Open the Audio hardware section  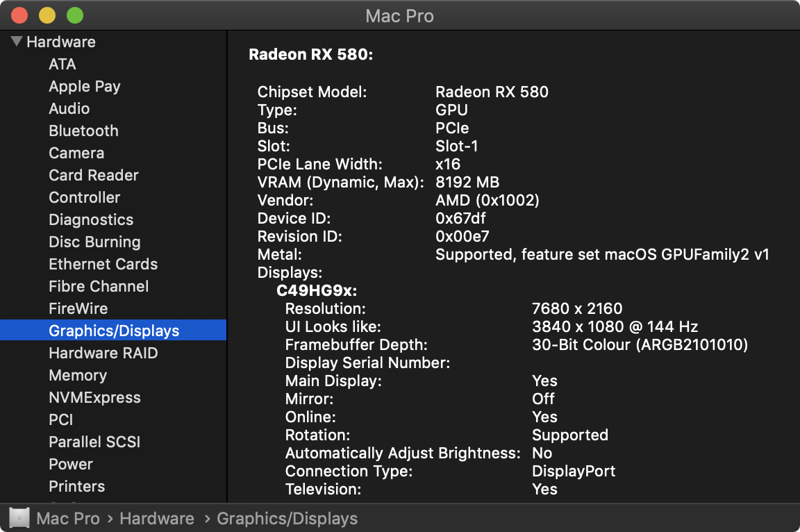[69, 108]
